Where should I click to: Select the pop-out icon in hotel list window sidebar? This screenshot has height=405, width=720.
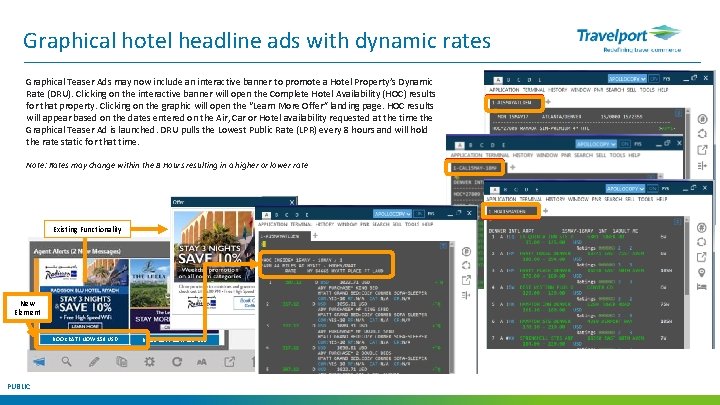(702, 257)
